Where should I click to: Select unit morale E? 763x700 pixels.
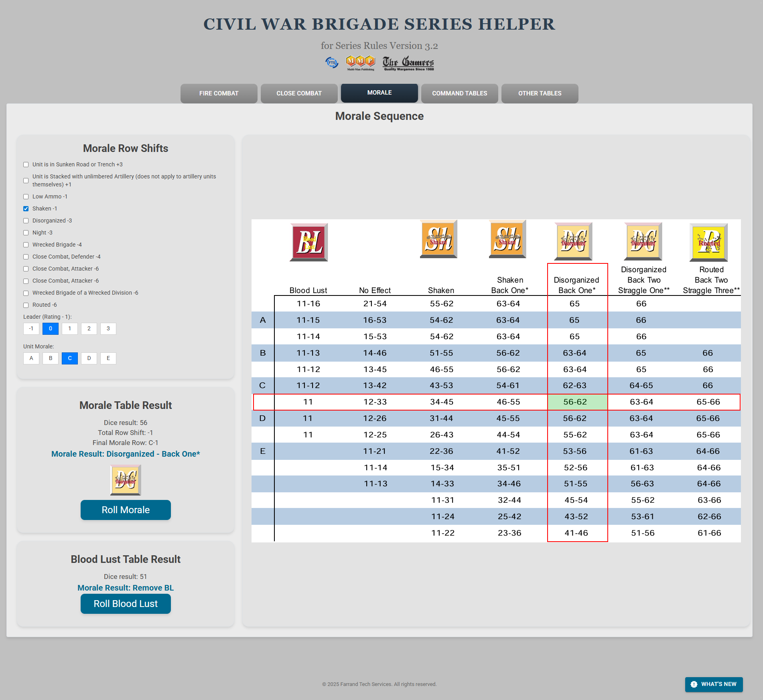(x=108, y=358)
